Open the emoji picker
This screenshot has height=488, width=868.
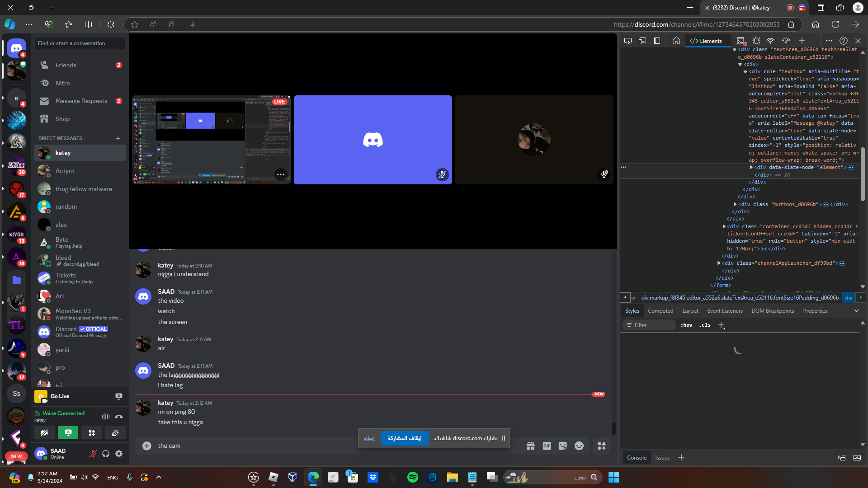coord(579,446)
